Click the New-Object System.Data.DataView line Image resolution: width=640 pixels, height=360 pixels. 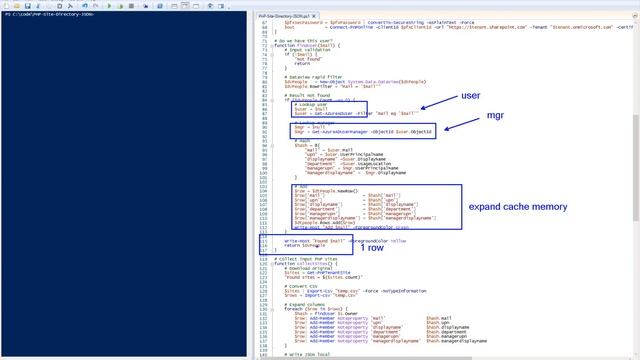point(355,82)
